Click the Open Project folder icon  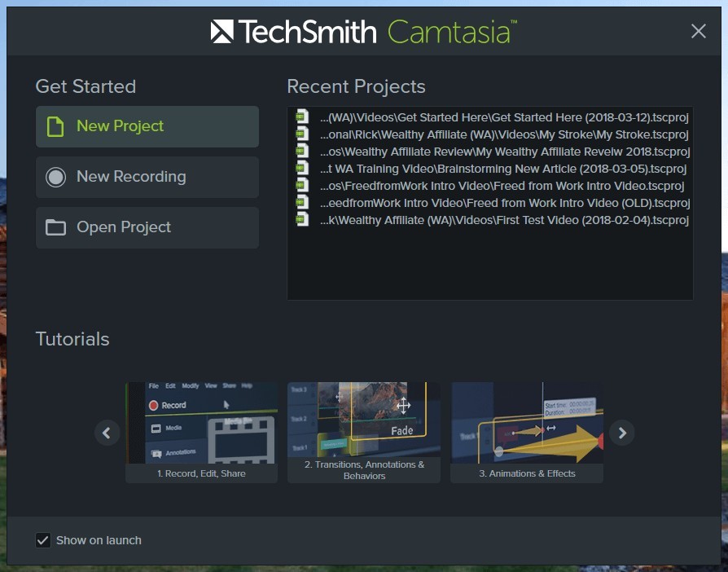coord(55,227)
